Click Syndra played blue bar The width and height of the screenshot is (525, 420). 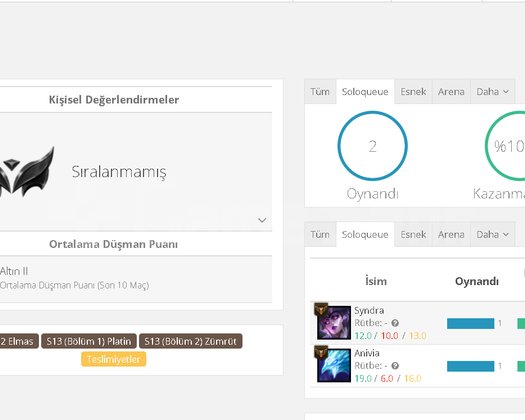[470, 324]
